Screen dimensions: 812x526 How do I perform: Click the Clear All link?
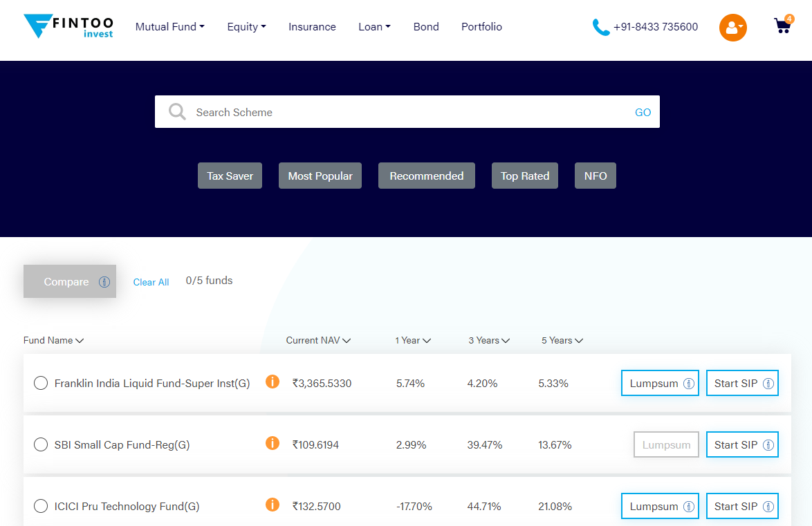151,282
